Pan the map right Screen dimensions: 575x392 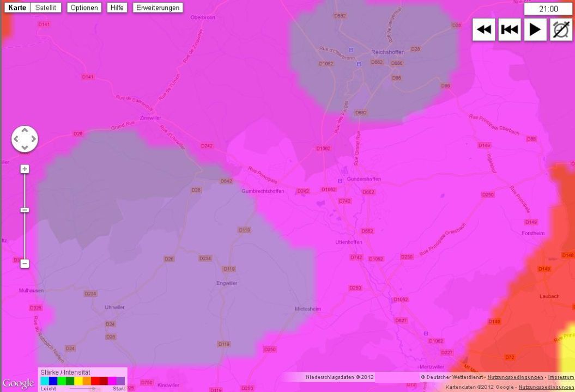point(33,139)
